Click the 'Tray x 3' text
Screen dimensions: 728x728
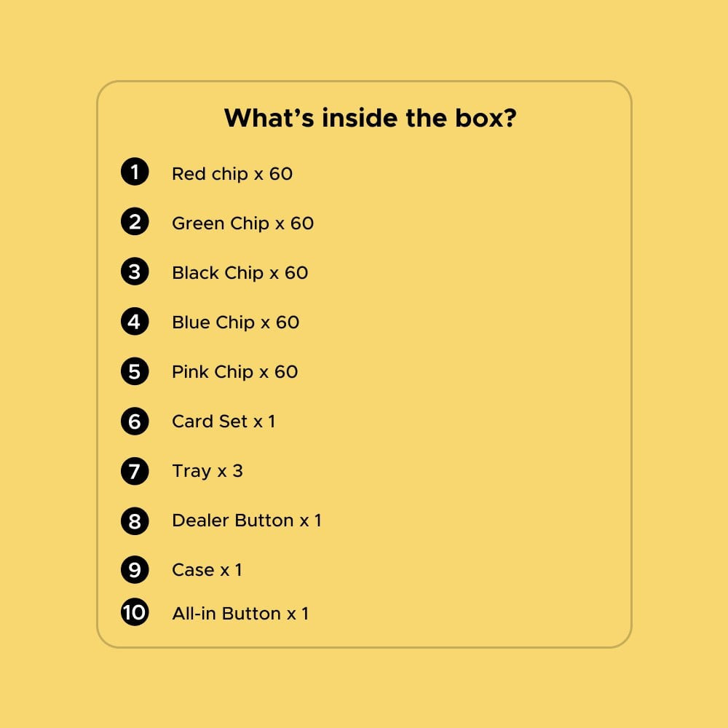click(x=207, y=471)
